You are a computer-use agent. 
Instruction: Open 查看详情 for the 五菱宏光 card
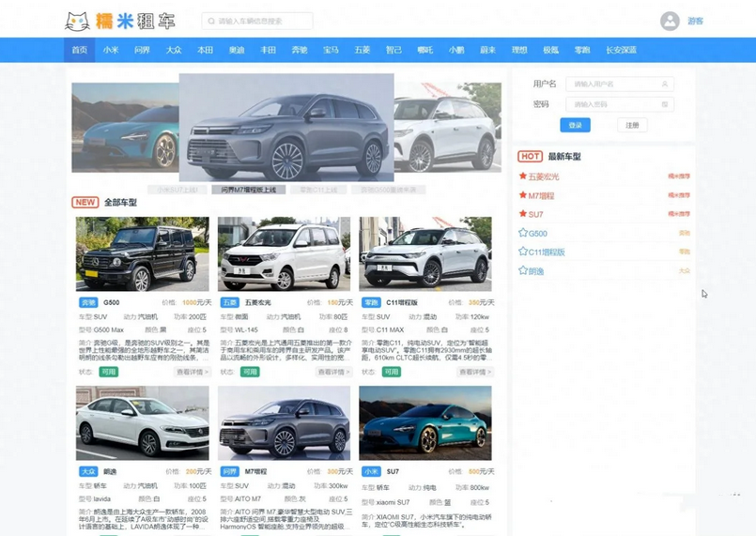click(333, 372)
